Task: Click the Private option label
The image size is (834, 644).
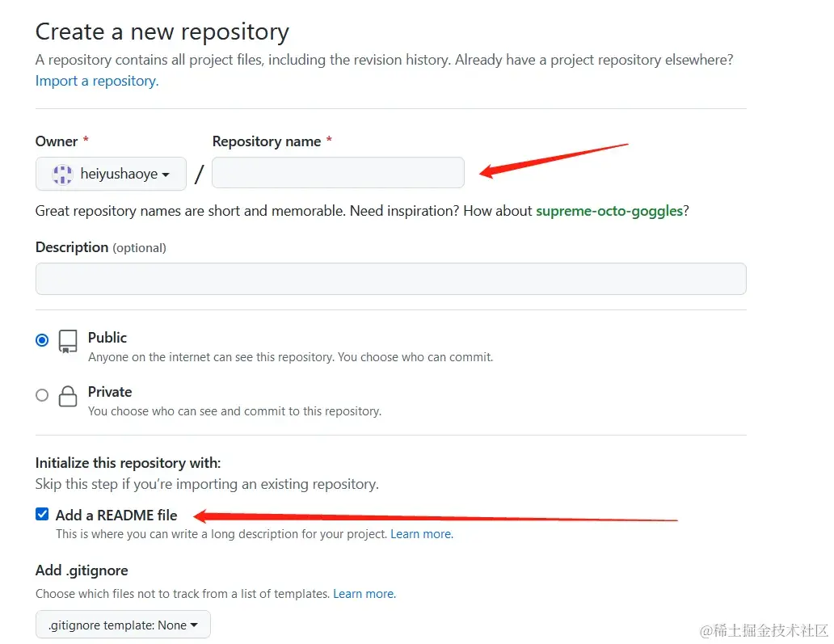Action: (x=110, y=392)
